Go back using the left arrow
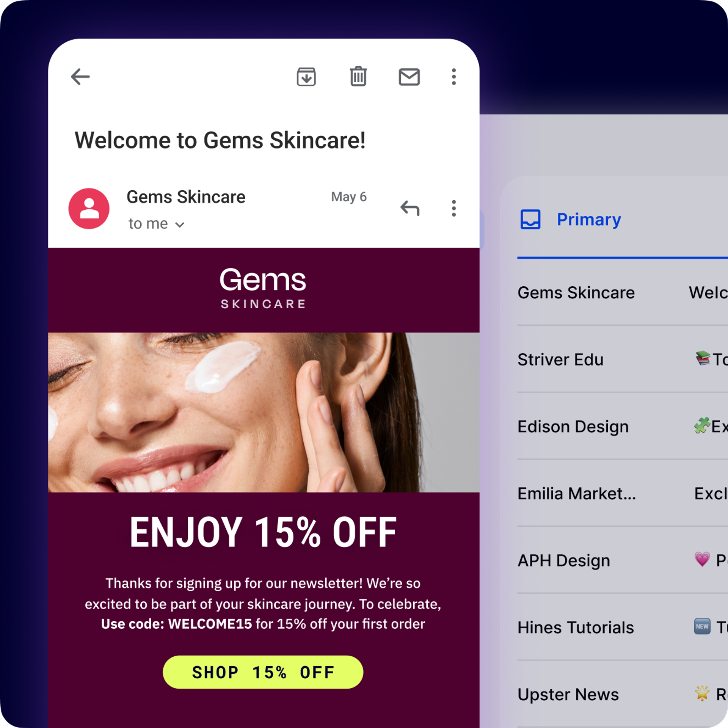The image size is (728, 728). [80, 77]
